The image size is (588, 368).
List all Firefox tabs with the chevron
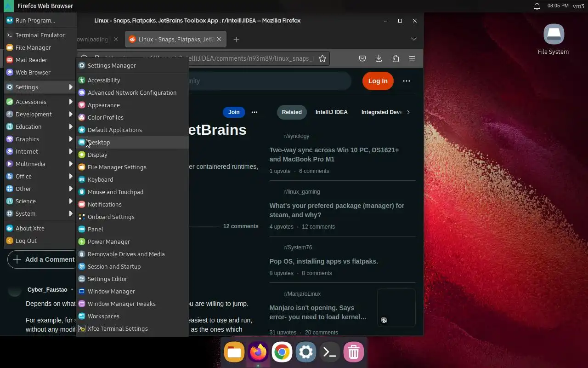point(414,39)
